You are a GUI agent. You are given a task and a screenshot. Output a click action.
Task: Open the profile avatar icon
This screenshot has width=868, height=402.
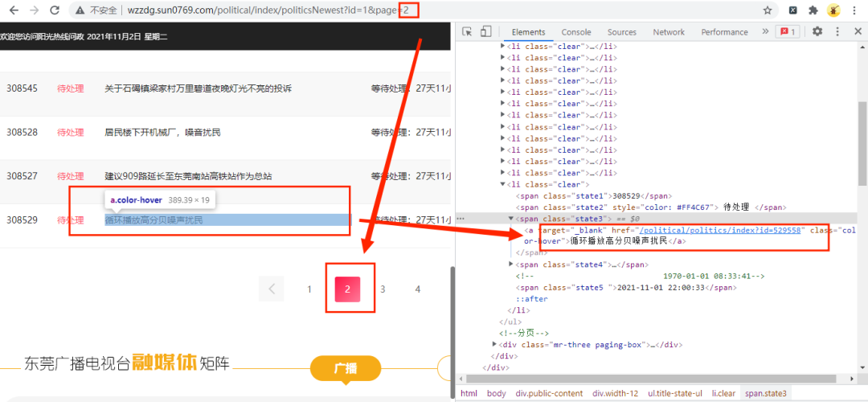[833, 10]
